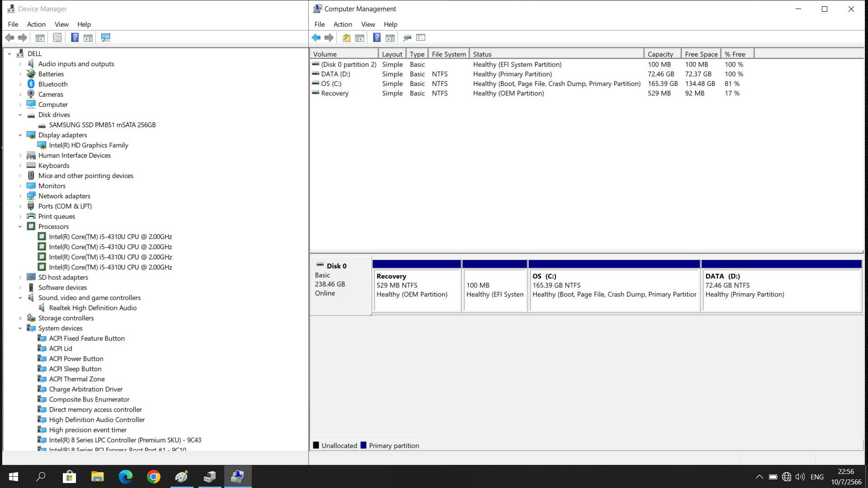Click Bluetooth category icon in device tree

(x=31, y=84)
